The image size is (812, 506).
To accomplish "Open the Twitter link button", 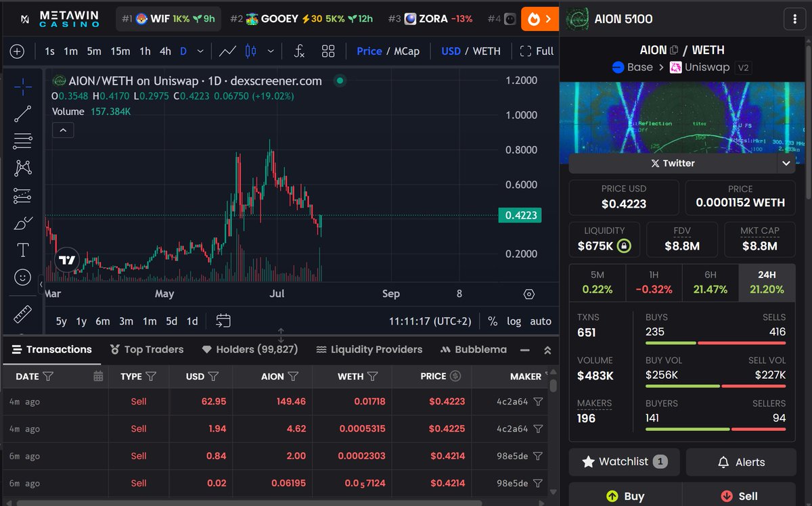I will (673, 163).
